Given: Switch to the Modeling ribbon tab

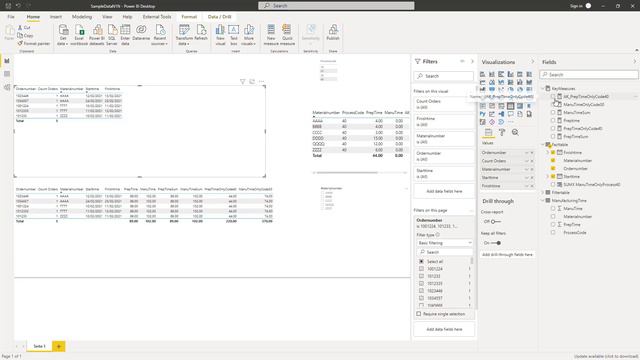Looking at the screenshot, I should (82, 17).
